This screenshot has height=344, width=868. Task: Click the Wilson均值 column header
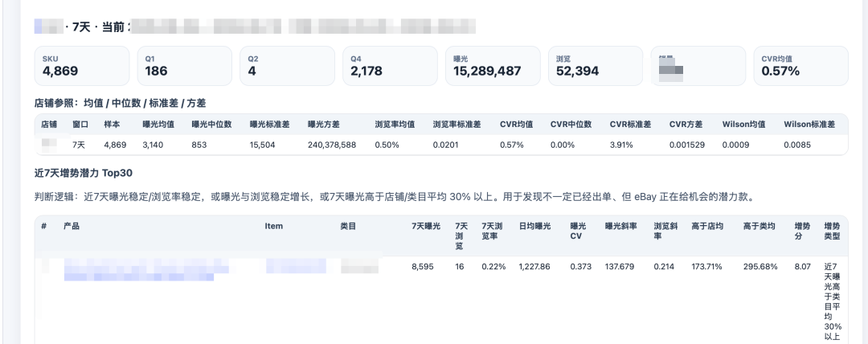click(x=743, y=125)
